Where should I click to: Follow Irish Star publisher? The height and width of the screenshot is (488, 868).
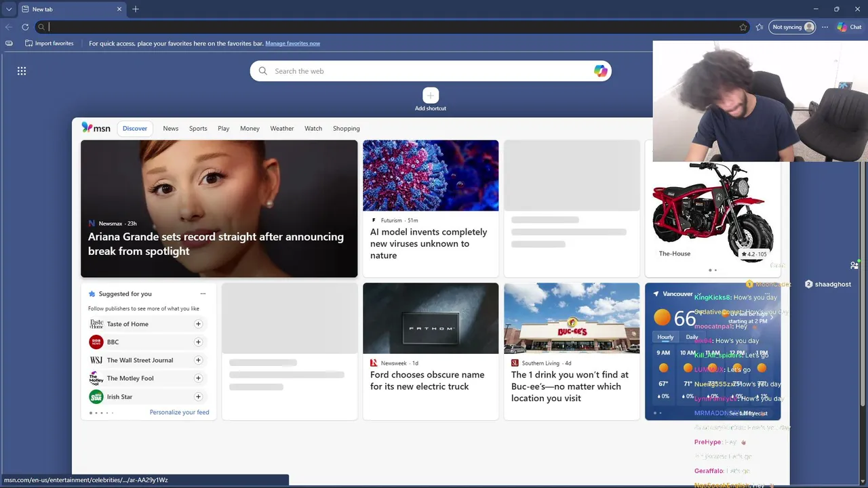(198, 396)
